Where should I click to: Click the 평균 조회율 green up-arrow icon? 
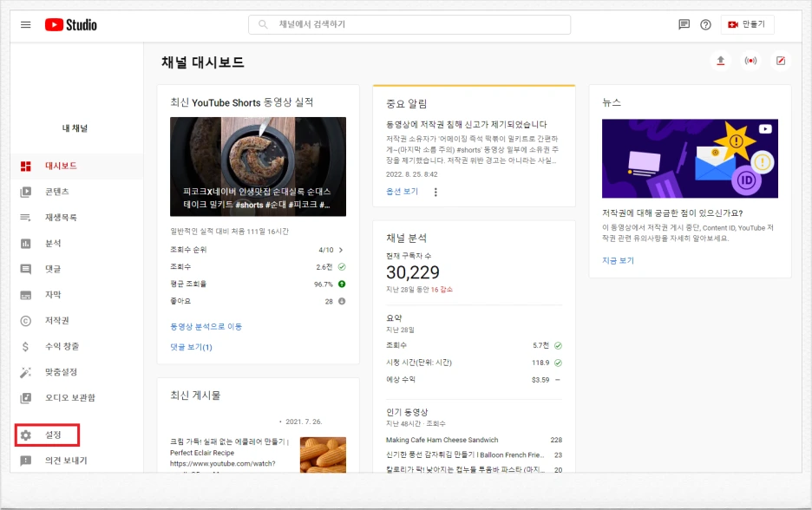click(342, 284)
